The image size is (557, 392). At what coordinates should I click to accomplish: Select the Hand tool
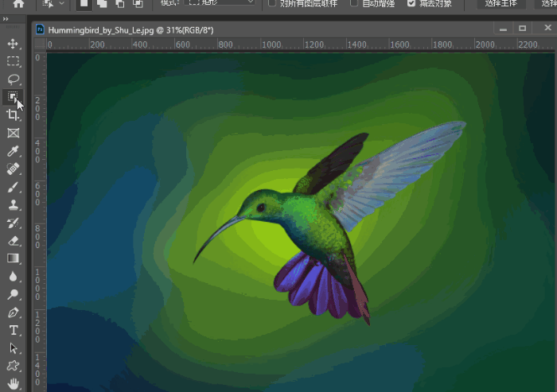pos(13,384)
